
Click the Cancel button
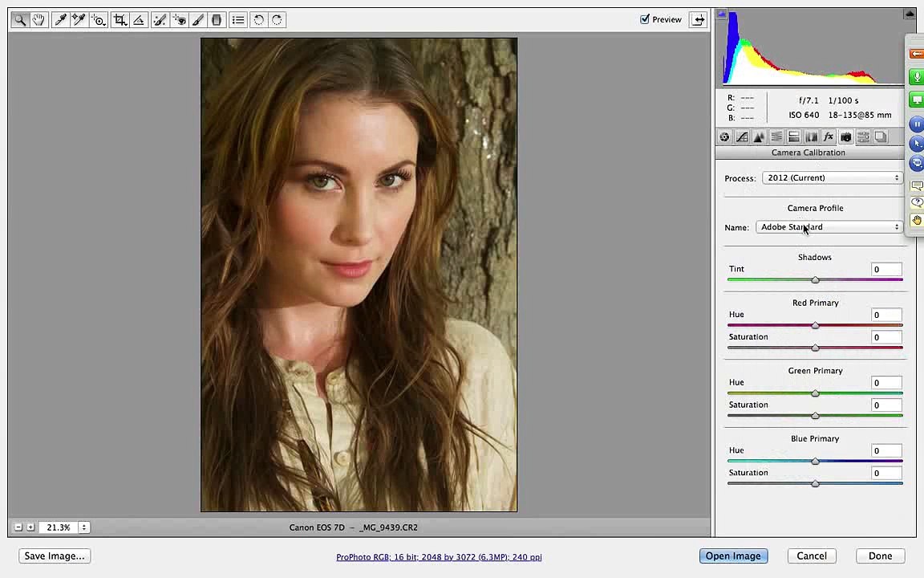point(812,556)
